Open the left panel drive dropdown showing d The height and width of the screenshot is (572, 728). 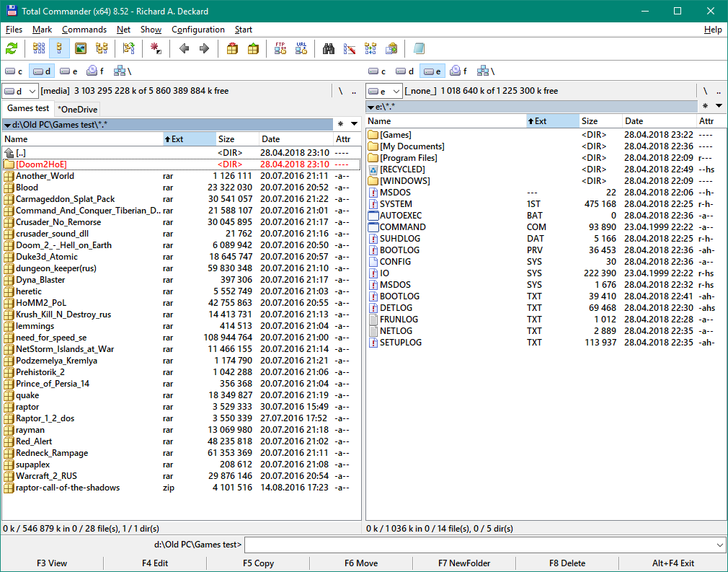pos(20,91)
